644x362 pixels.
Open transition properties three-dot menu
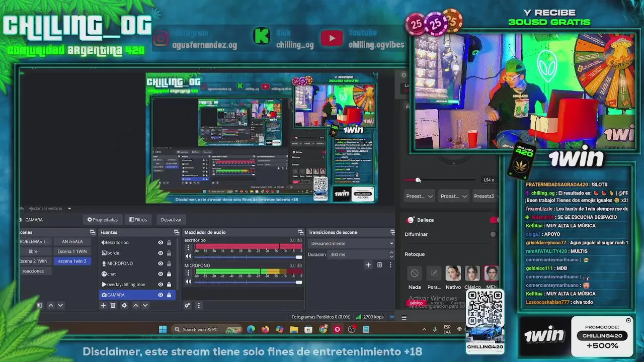coord(390,265)
